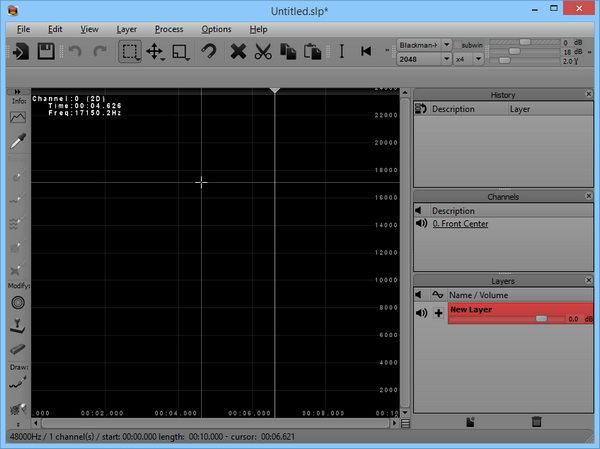Open the Process menu
The image size is (600, 449).
click(x=167, y=29)
